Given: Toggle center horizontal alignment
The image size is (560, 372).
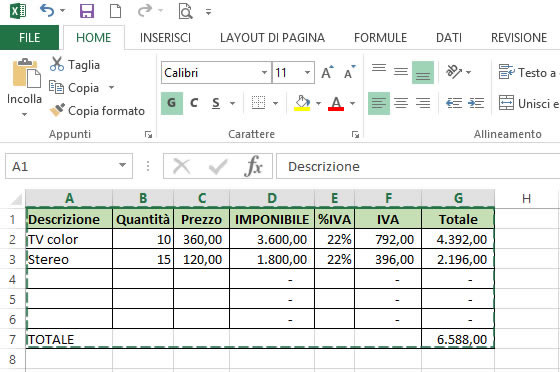Looking at the screenshot, I should [x=401, y=104].
